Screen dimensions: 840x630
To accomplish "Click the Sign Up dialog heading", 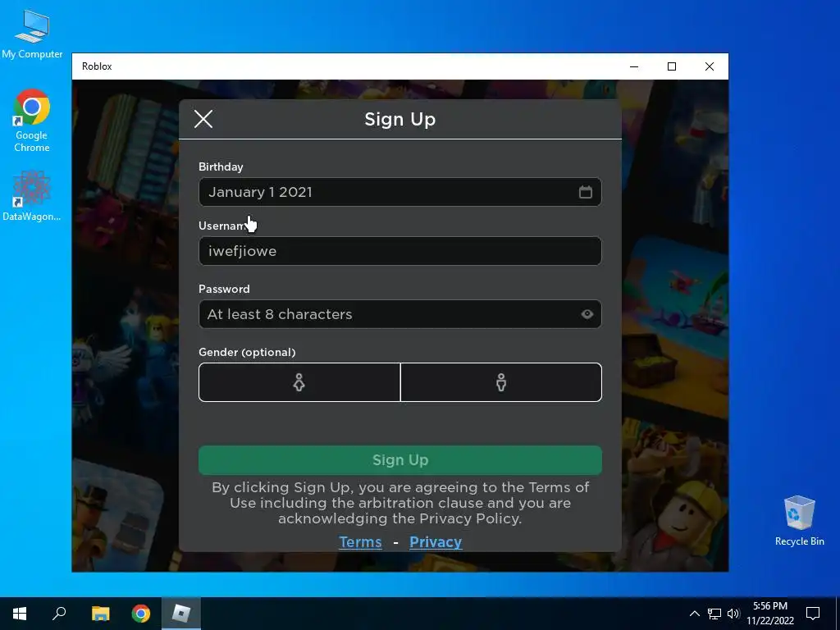I will (x=400, y=119).
